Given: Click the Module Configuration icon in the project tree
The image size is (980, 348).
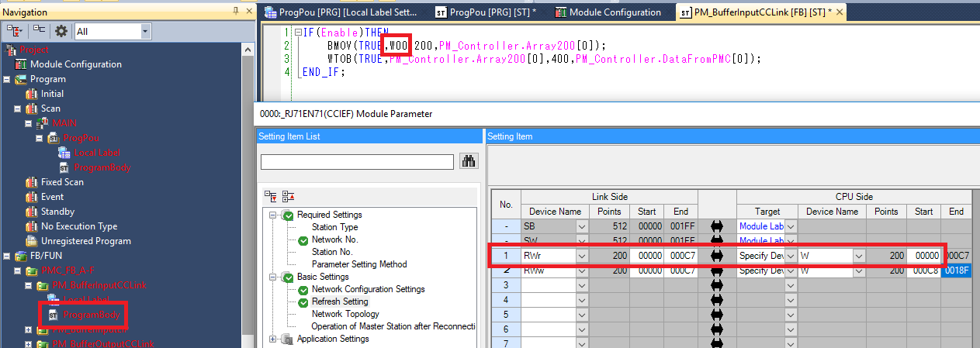Looking at the screenshot, I should [x=21, y=64].
